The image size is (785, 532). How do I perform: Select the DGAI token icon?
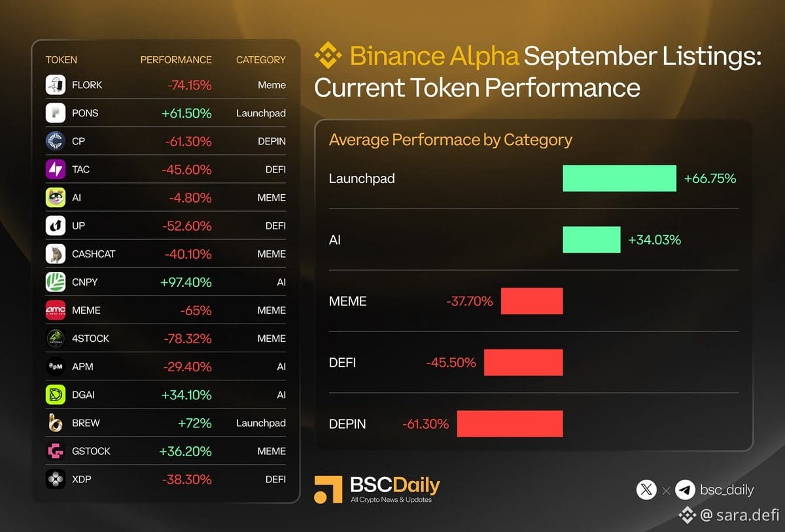point(56,395)
